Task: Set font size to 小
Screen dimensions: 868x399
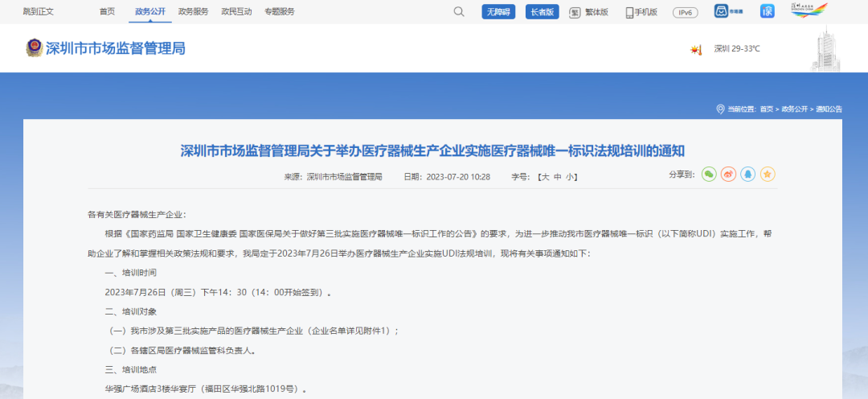Action: click(569, 176)
